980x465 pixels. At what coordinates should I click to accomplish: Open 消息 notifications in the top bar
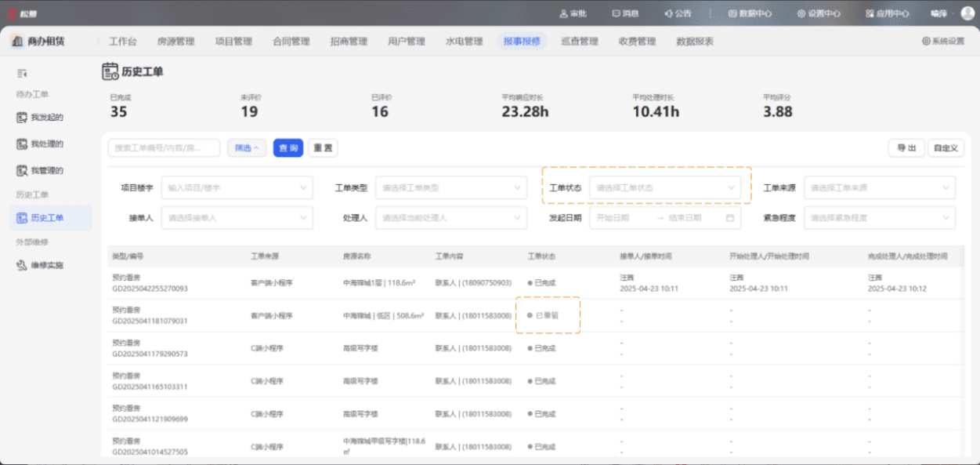[625, 13]
